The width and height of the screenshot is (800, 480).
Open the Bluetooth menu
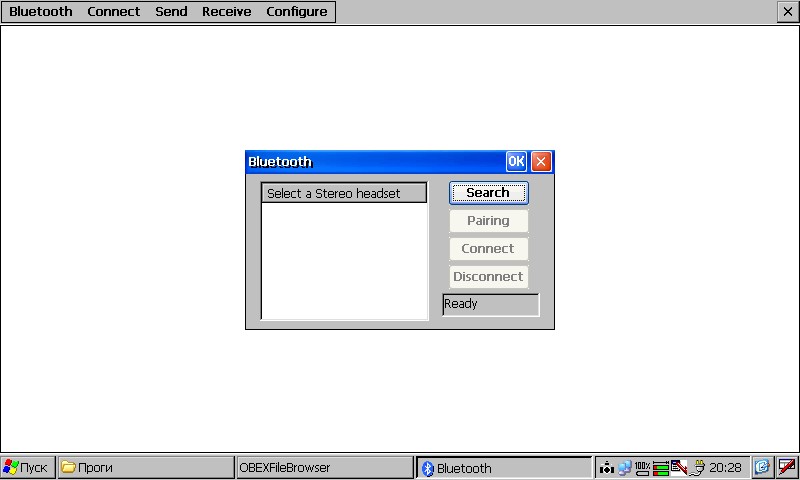point(41,11)
